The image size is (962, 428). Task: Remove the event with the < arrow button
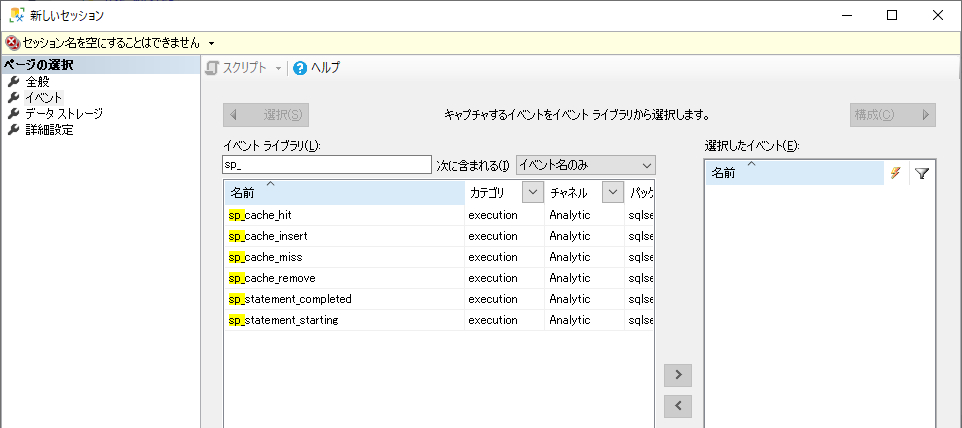tap(678, 405)
